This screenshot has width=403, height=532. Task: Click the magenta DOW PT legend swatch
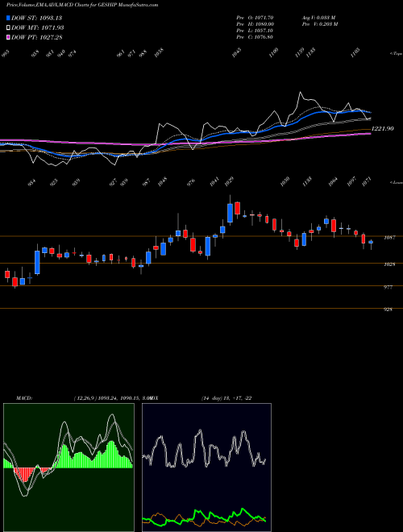[8, 37]
